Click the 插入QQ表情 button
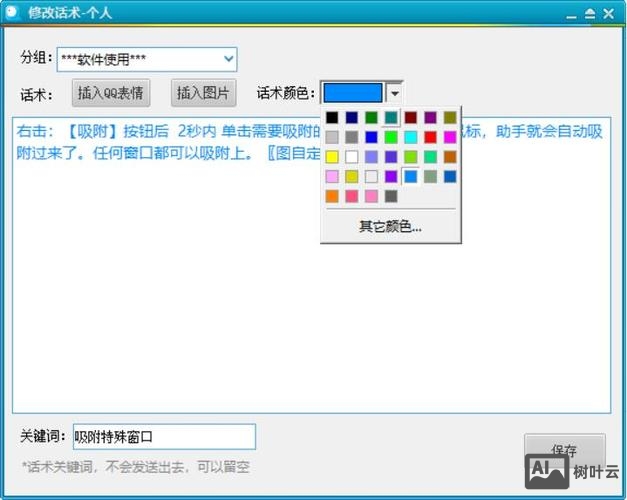The width and height of the screenshot is (627, 500). point(111,93)
